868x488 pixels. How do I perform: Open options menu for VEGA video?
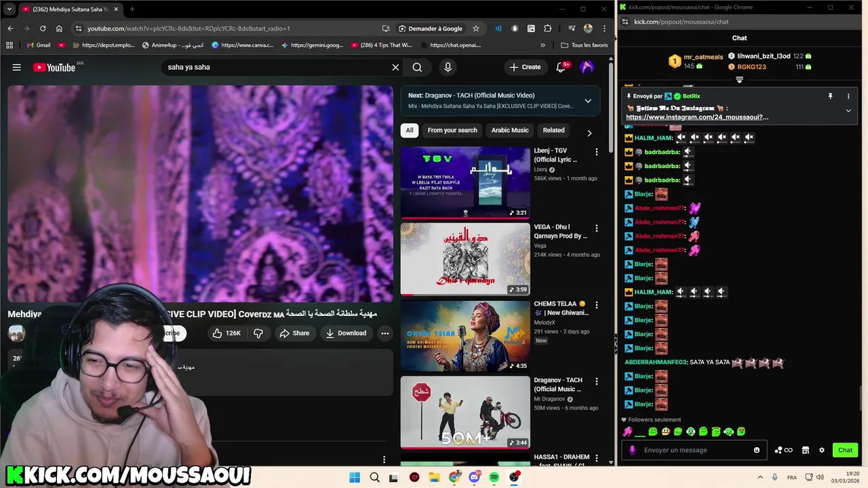coord(597,228)
